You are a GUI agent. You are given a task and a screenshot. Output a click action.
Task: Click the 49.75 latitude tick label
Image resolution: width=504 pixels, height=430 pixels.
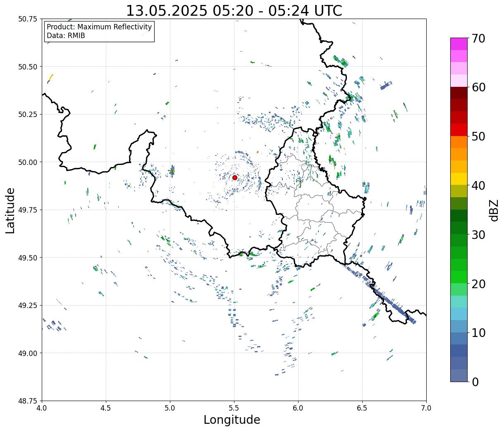(28, 210)
